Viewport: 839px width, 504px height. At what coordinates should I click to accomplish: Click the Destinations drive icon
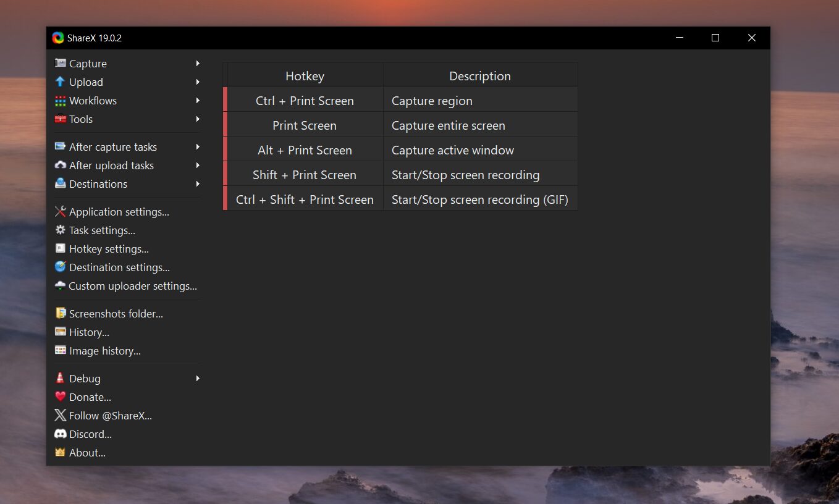(60, 183)
